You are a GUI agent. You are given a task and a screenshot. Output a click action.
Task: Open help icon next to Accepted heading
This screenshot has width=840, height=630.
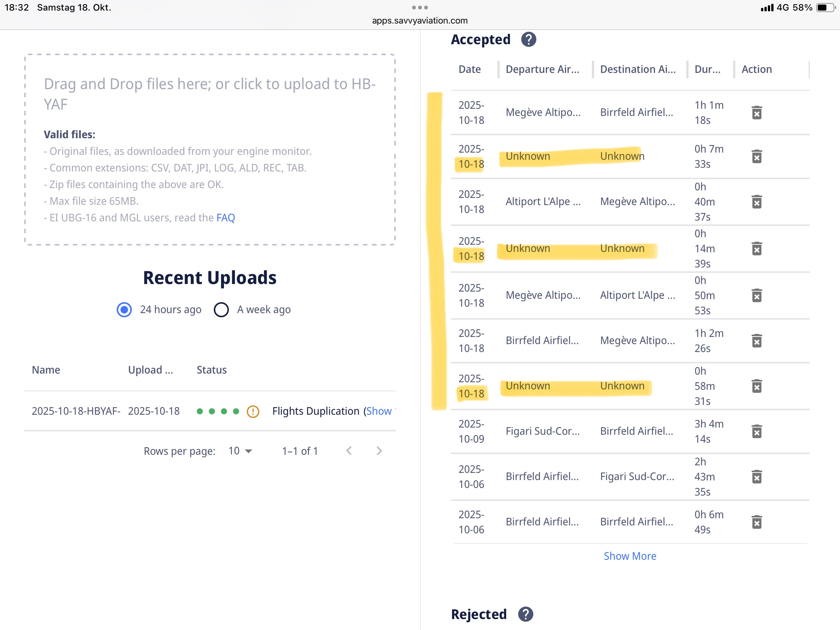tap(528, 40)
